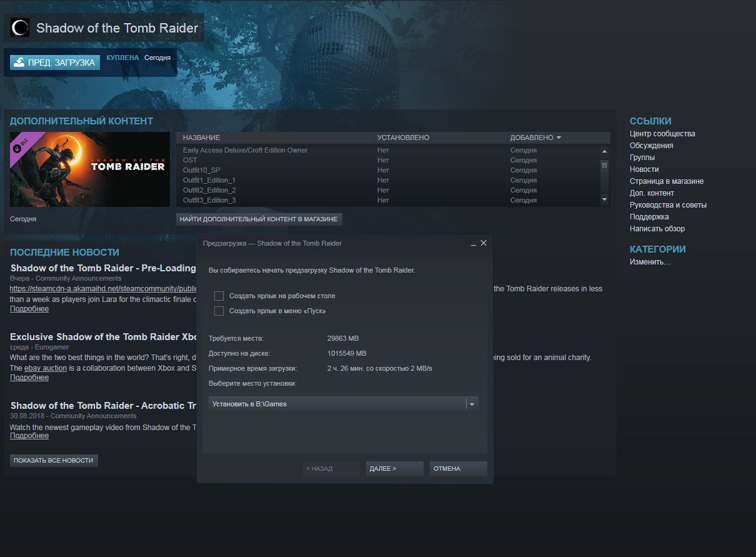
Task: Click the < НАЗАД button in the dialog
Action: tap(331, 469)
